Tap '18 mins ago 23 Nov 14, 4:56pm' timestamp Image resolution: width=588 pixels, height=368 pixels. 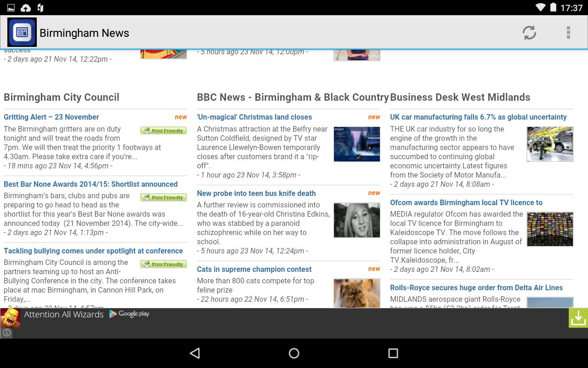pos(58,166)
